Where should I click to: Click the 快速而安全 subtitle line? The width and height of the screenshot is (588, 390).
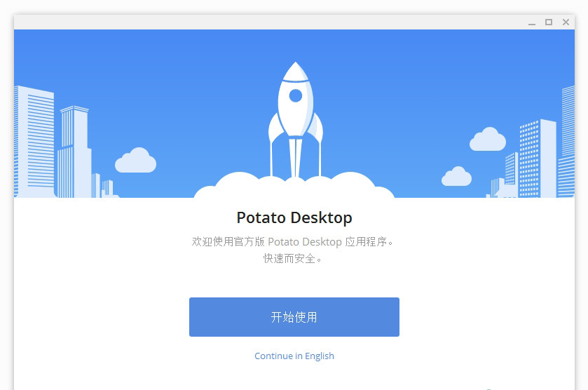[x=292, y=259]
